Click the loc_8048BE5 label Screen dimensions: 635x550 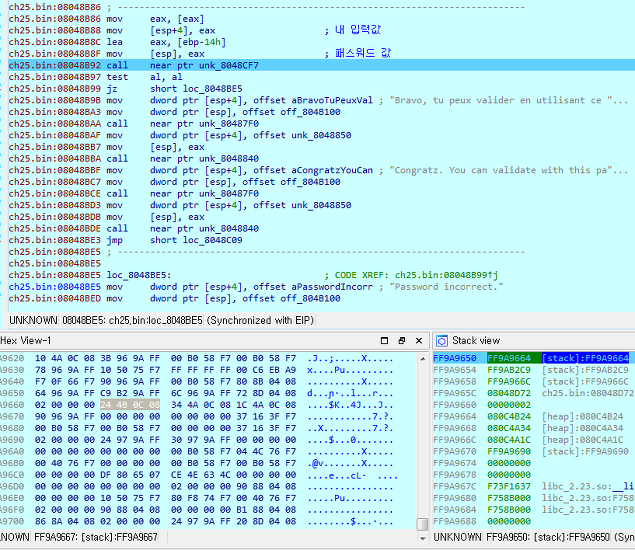pos(139,275)
